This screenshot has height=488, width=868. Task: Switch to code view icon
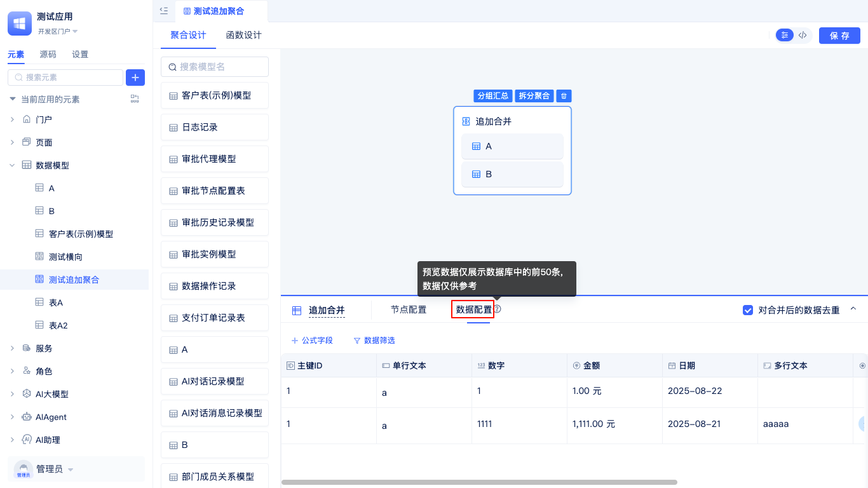pos(803,36)
